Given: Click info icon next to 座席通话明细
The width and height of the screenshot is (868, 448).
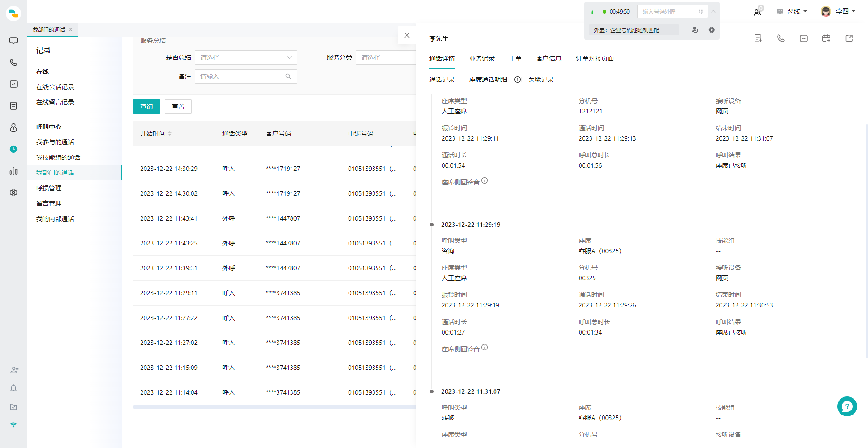Looking at the screenshot, I should (518, 80).
